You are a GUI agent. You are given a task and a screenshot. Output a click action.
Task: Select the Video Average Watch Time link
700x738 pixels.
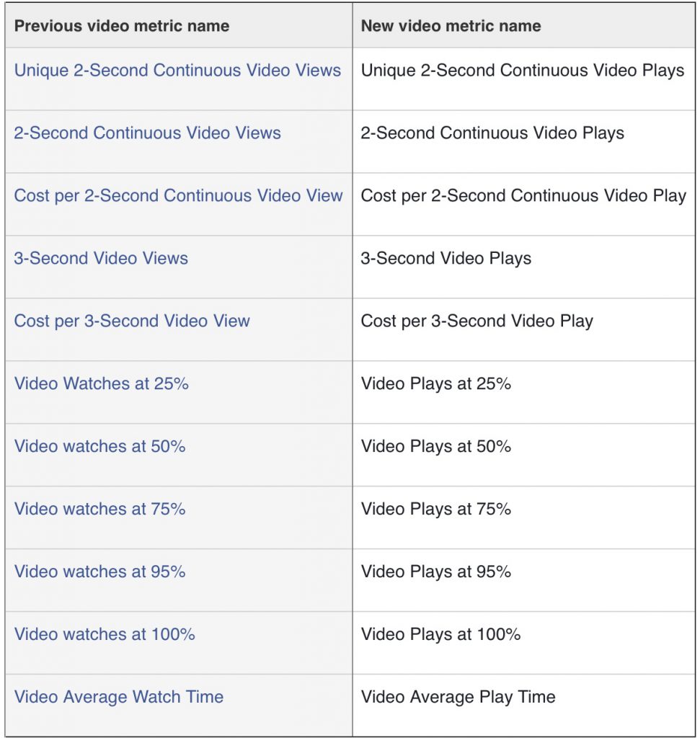pos(119,697)
